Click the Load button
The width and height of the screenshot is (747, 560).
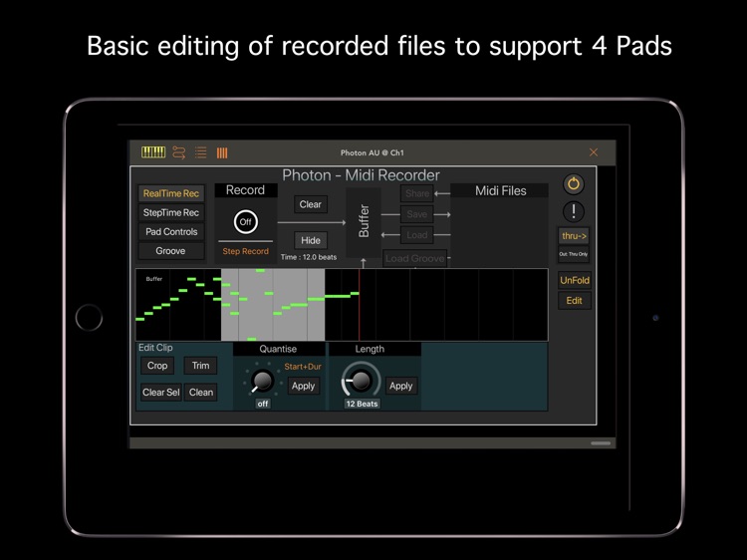417,235
